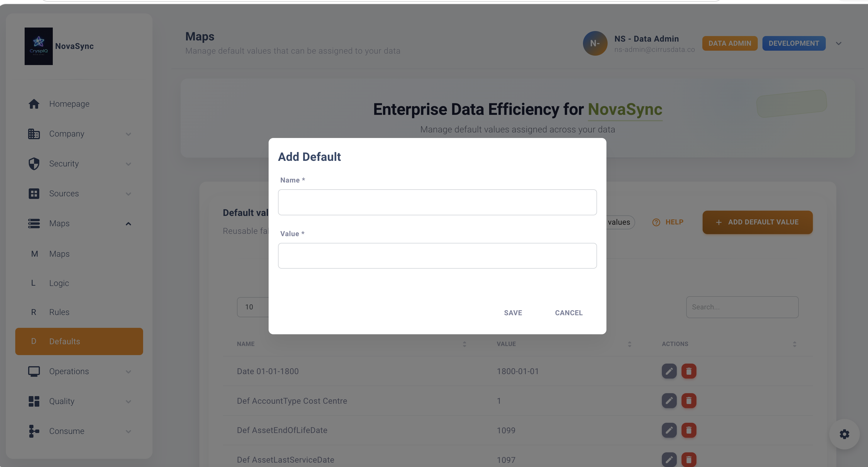Click the Search box in table
Screen dimensions: 868x467
click(x=742, y=307)
